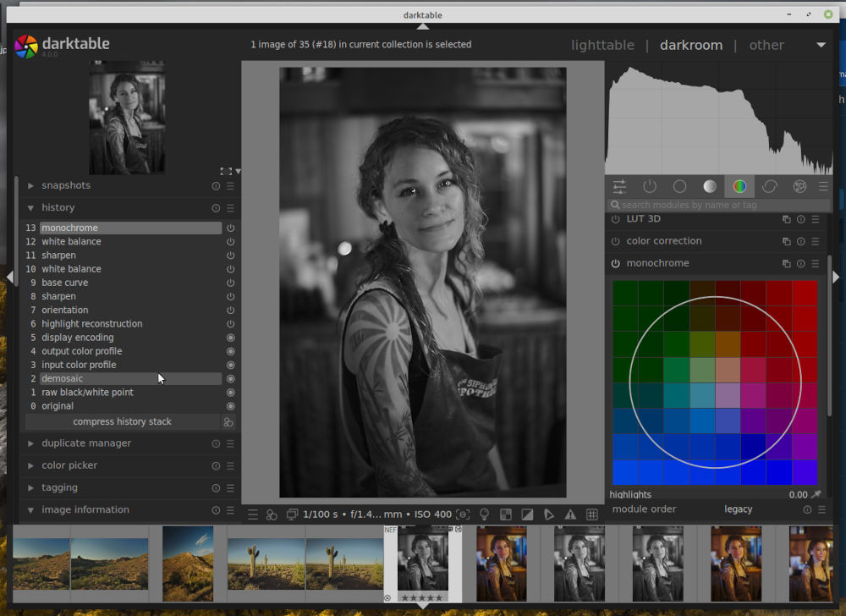Switch to the lighttable view

[x=602, y=46]
